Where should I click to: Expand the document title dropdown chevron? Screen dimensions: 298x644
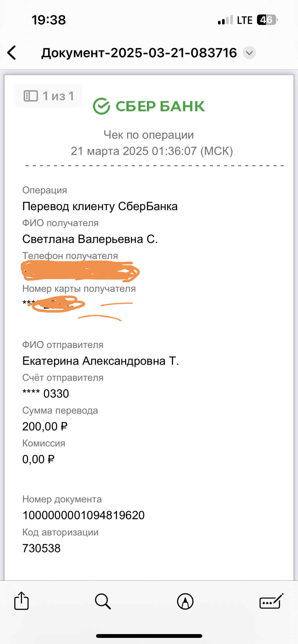pyautogui.click(x=249, y=53)
